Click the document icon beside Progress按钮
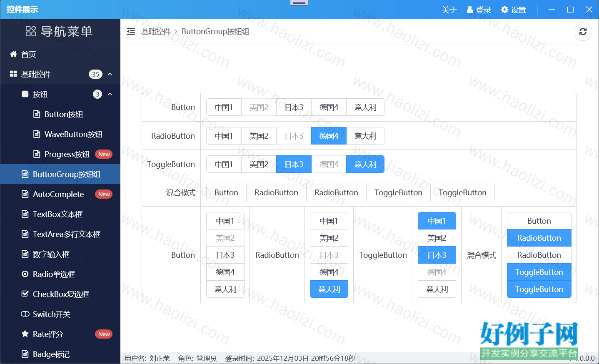599x364 pixels. 37,154
